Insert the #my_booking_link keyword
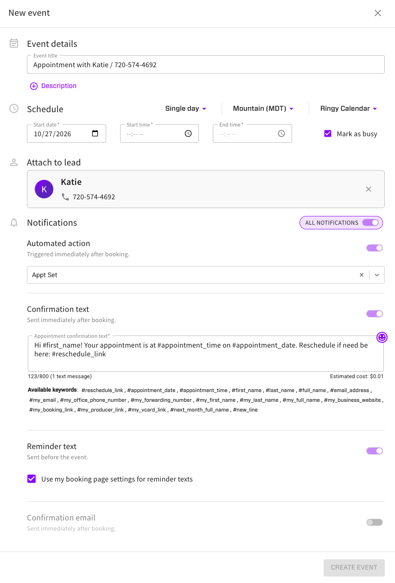 pyautogui.click(x=51, y=410)
